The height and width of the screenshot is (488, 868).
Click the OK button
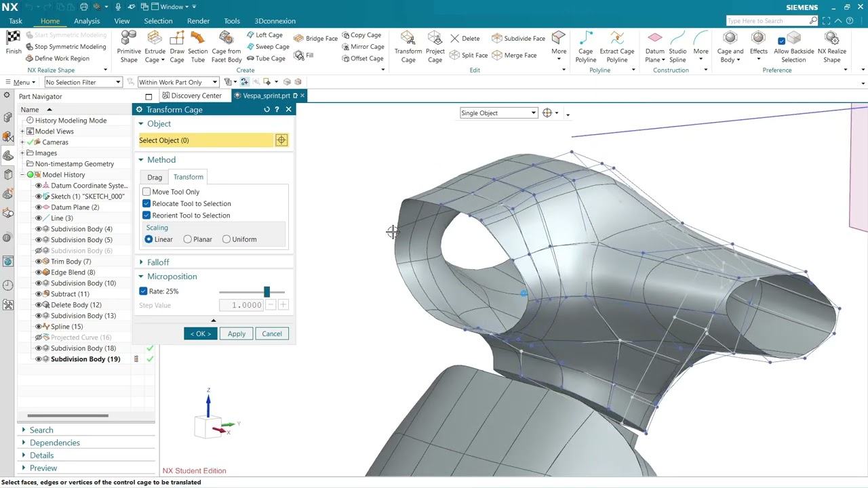[x=201, y=333]
